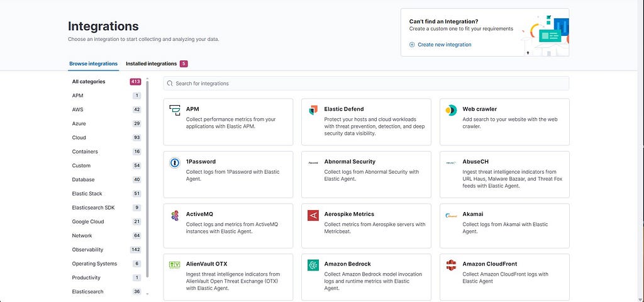Image resolution: width=644 pixels, height=302 pixels.
Task: Click the category list scrollbar
Action: [x=147, y=179]
